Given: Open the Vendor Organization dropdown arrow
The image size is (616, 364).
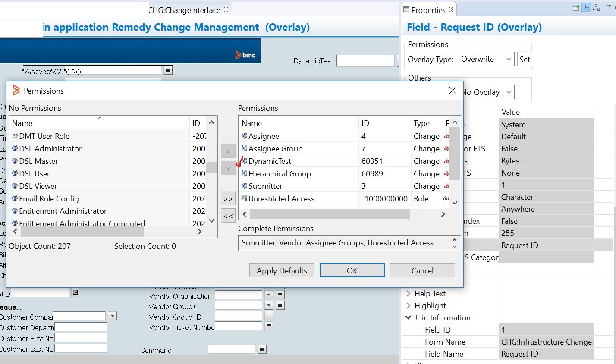Looking at the screenshot, I should click(x=269, y=295).
